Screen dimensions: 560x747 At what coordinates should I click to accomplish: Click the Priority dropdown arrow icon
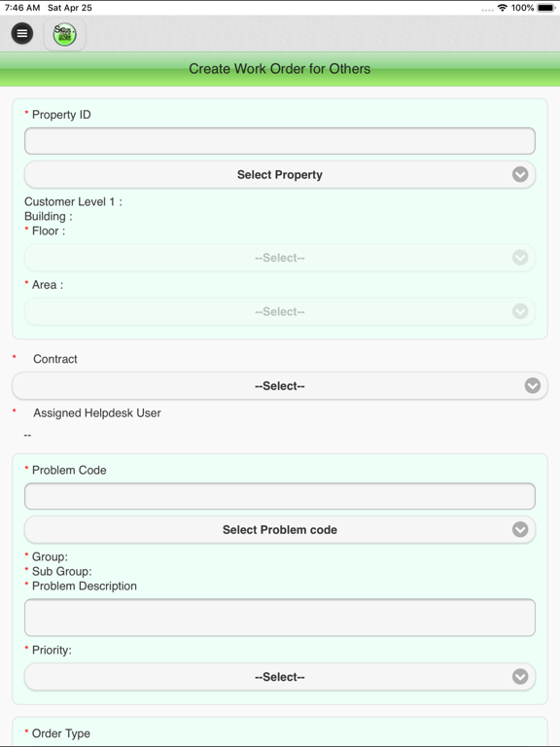520,677
